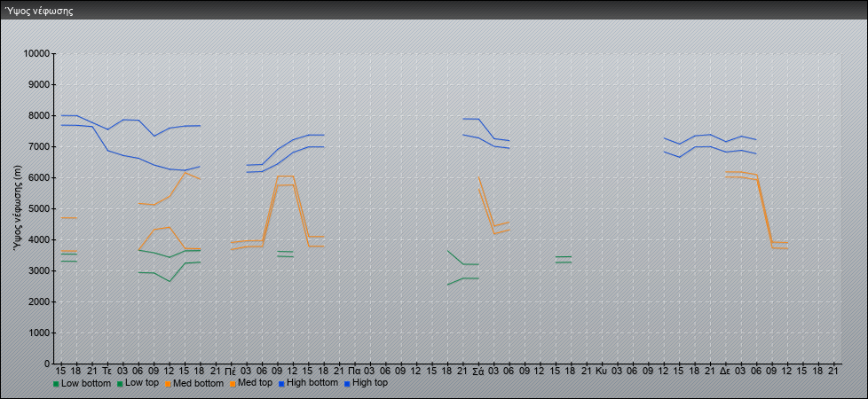The width and height of the screenshot is (868, 399).
Task: Click the 4000 y-axis value
Action: point(39,240)
